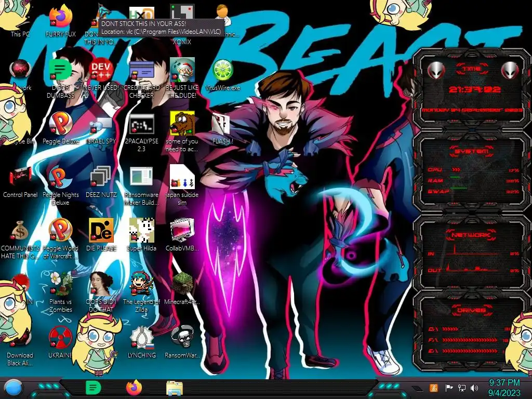Open the NEVER USED! Dev-C++ shortcut
This screenshot has height=399, width=532.
tap(101, 71)
